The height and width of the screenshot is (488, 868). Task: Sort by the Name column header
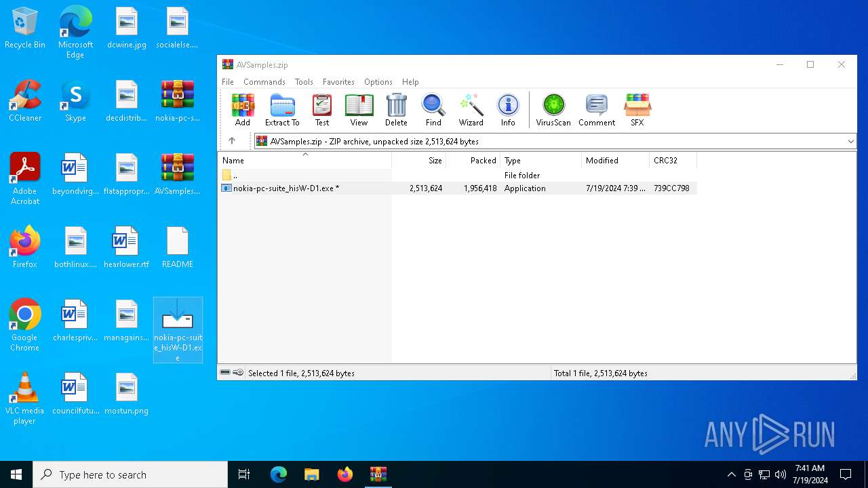click(x=304, y=161)
